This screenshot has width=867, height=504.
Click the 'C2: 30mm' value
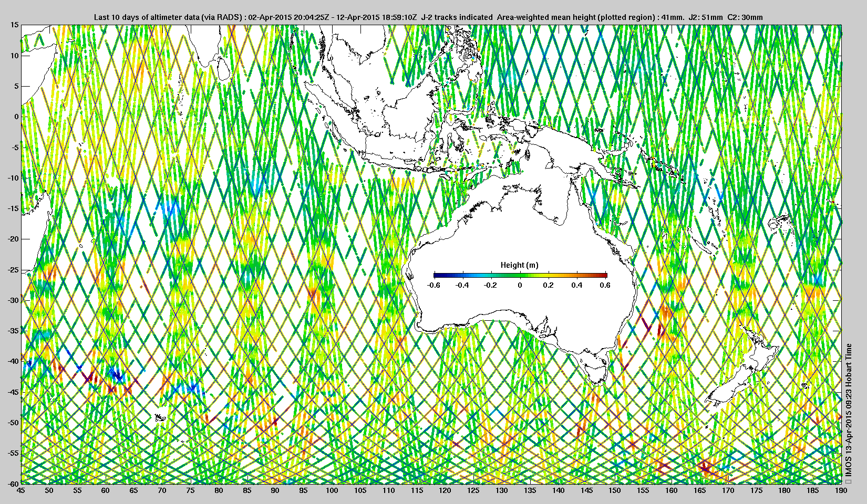(x=745, y=17)
